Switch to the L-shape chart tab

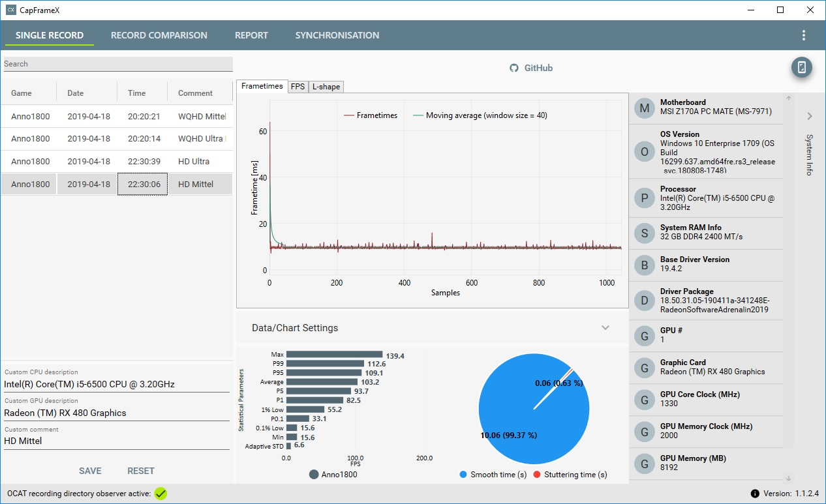coord(325,86)
